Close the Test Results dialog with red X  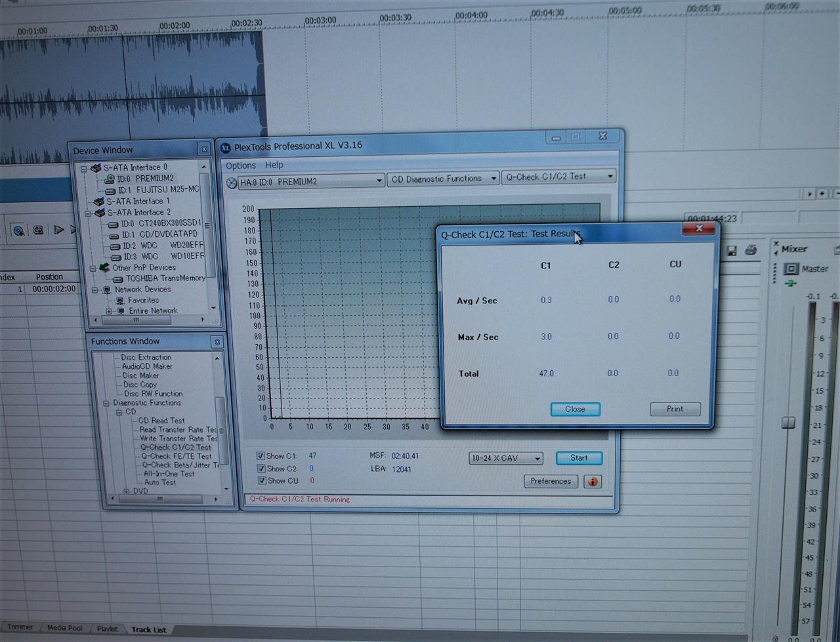699,228
